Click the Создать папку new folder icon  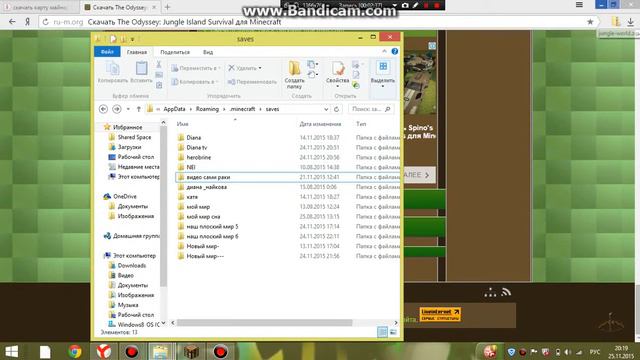(294, 74)
